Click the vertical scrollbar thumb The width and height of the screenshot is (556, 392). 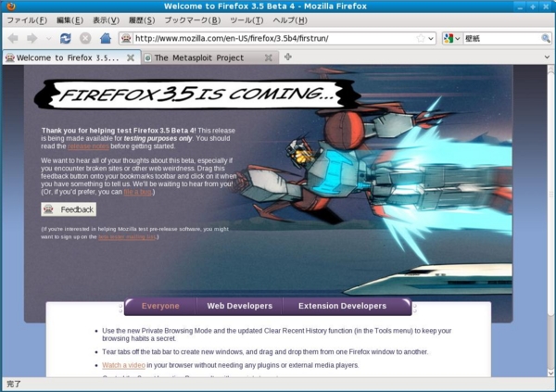point(550,194)
